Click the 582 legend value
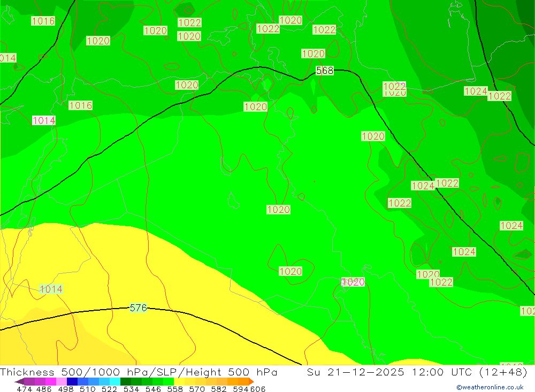The width and height of the screenshot is (535, 392). click(x=218, y=389)
